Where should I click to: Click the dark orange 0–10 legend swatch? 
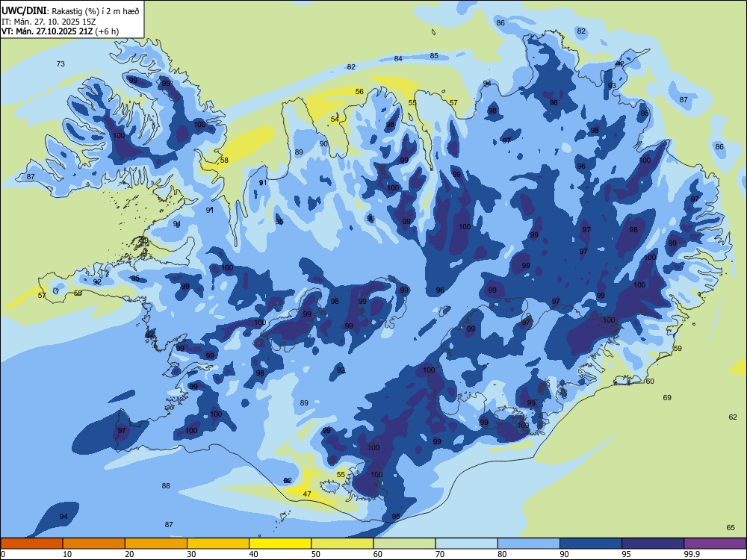31,544
